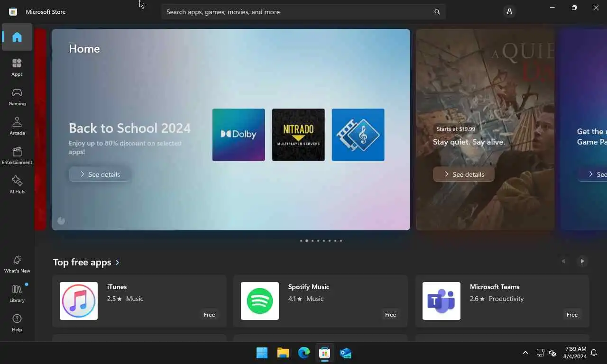Viewport: 607px width, 364px height.
Task: Open What's New in sidebar
Action: [x=17, y=264]
